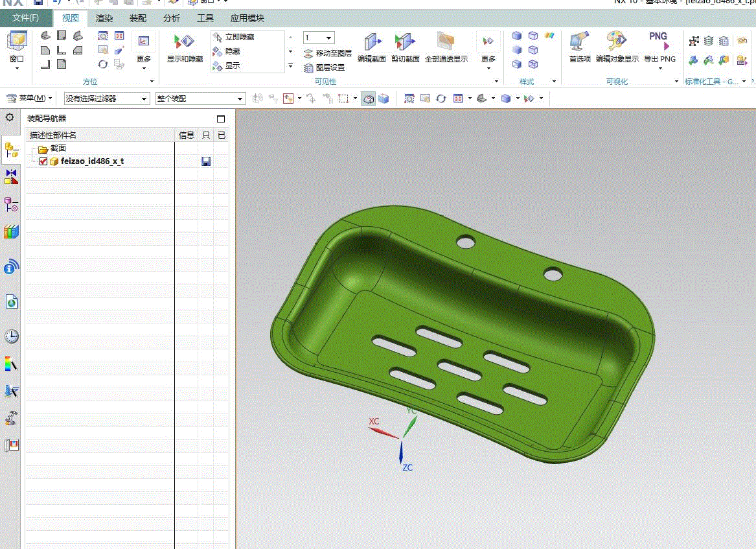756x549 pixels.
Task: Open the resource bar settings gear
Action: coord(10,117)
